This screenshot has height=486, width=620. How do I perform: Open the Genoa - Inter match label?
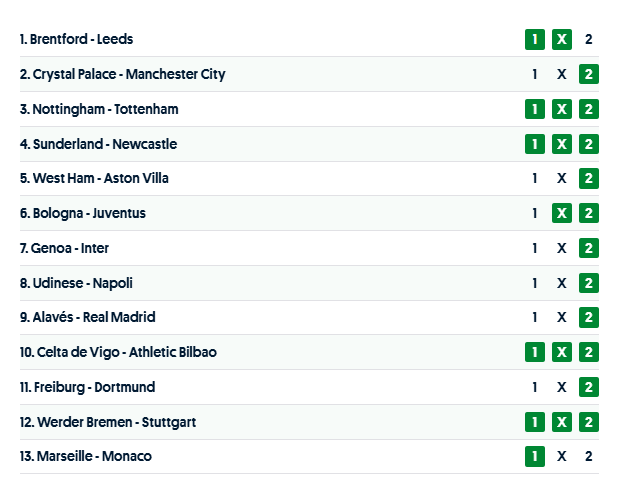64,248
